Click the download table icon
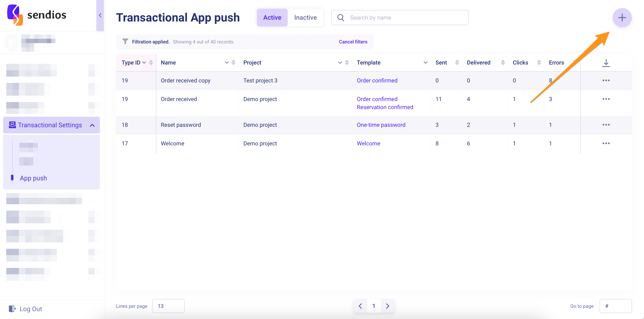 [x=606, y=63]
